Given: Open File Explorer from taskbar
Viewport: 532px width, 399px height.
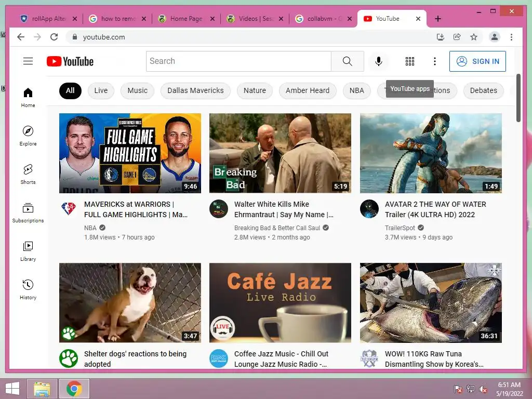Looking at the screenshot, I should pyautogui.click(x=42, y=389).
